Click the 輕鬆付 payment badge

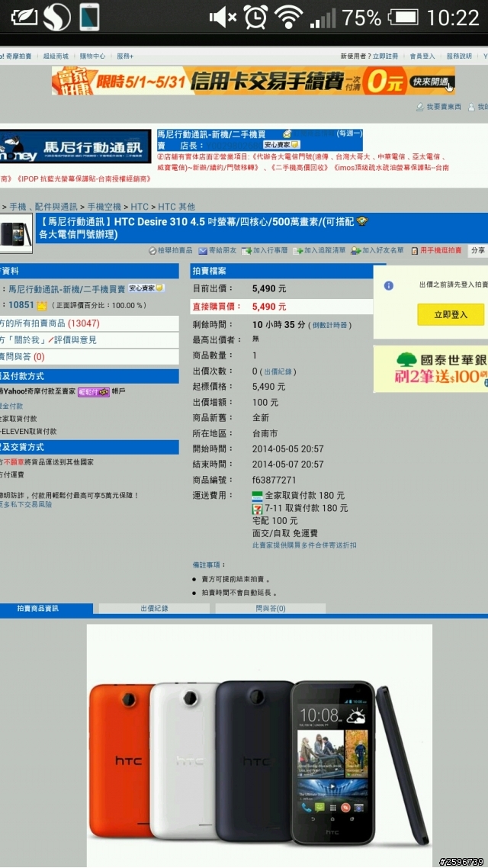(94, 391)
